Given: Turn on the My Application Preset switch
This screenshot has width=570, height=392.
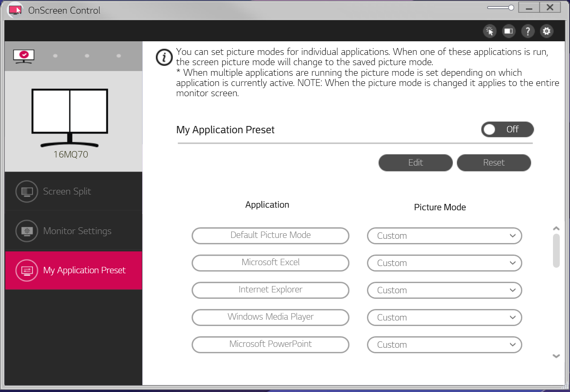Looking at the screenshot, I should pyautogui.click(x=507, y=129).
